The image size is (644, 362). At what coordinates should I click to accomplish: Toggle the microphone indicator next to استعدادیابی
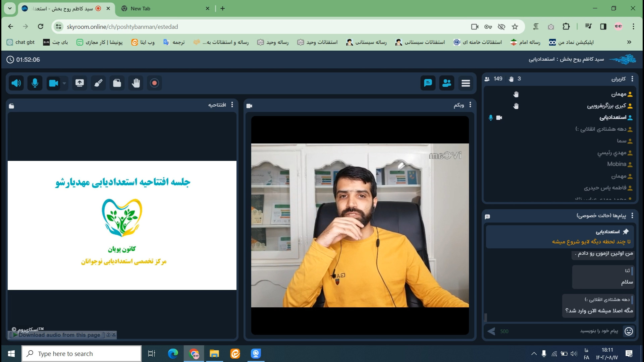pyautogui.click(x=490, y=118)
